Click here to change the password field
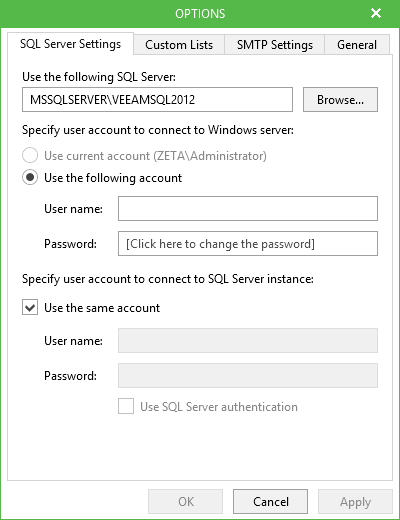Image resolution: width=400 pixels, height=520 pixels. (248, 244)
